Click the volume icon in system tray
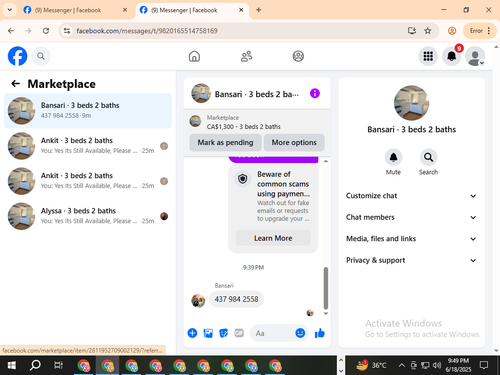The height and width of the screenshot is (375, 500). [x=437, y=365]
